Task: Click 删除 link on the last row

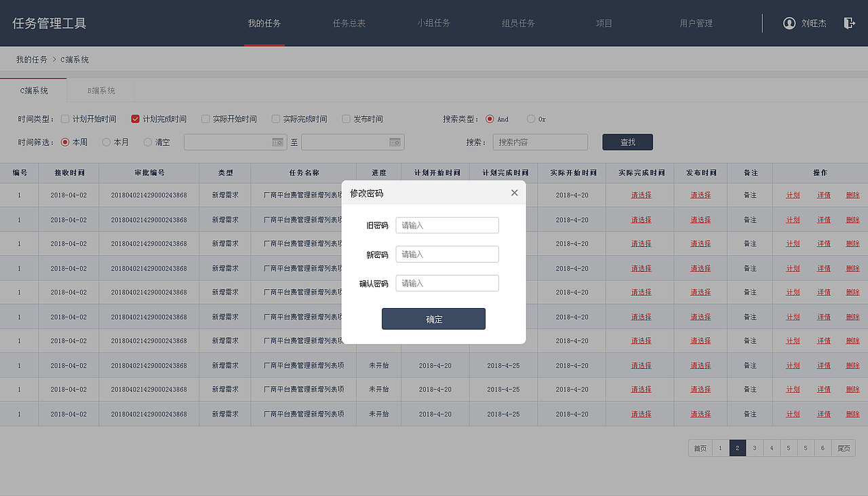Action: (x=852, y=414)
